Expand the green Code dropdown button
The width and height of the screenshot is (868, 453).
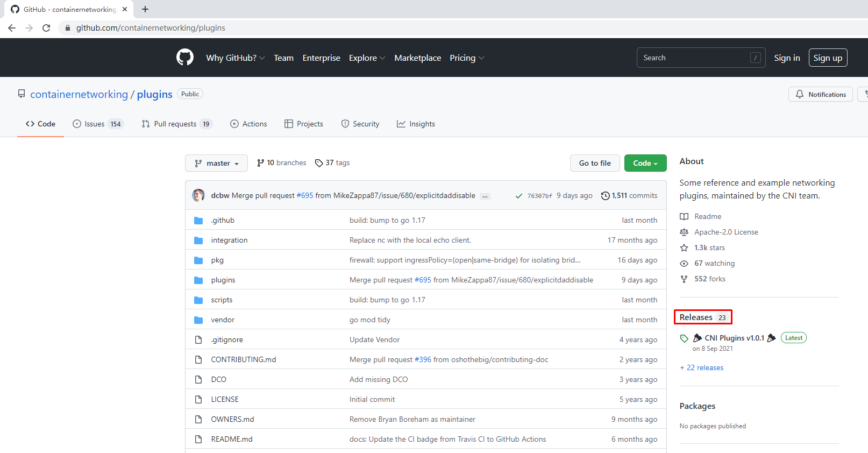point(645,163)
